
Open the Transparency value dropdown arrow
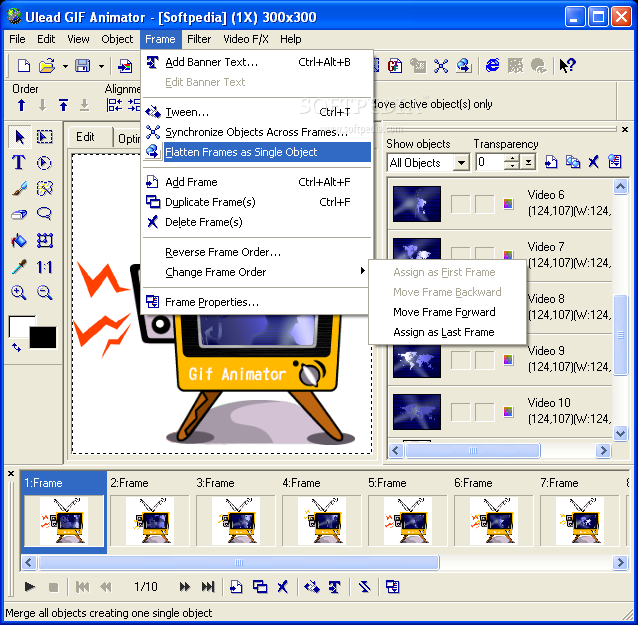pos(528,163)
